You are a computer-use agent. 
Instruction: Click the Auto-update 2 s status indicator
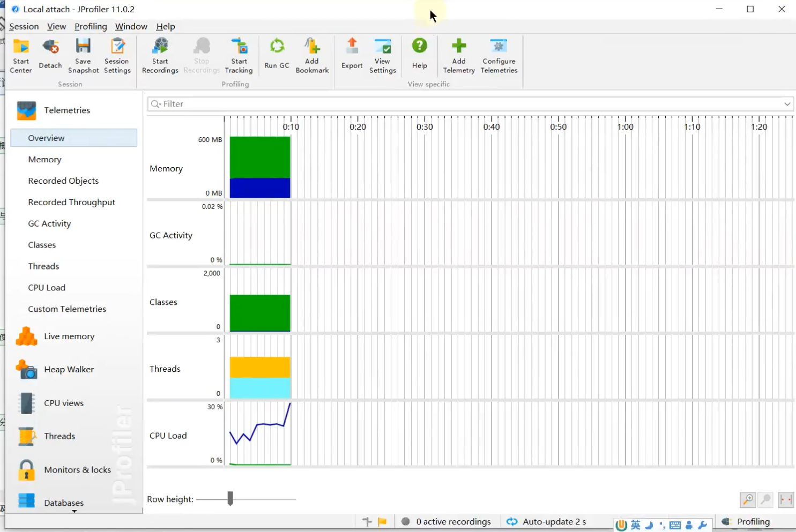[546, 522]
